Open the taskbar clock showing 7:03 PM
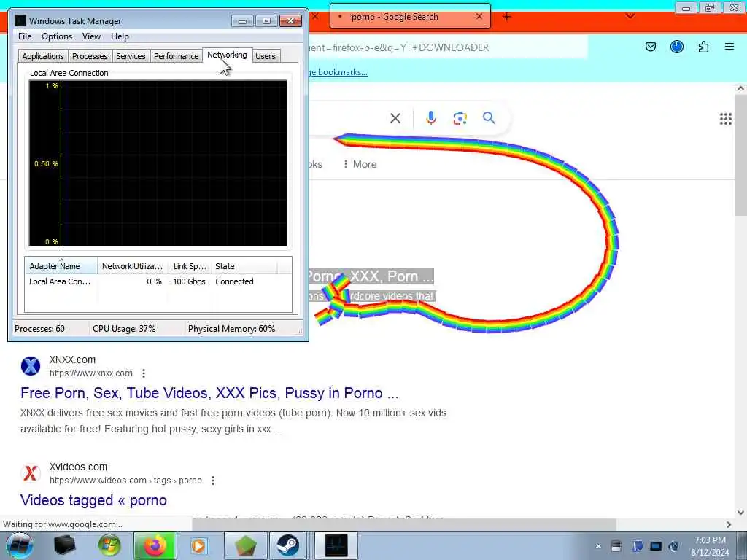Image resolution: width=747 pixels, height=560 pixels. point(710,546)
